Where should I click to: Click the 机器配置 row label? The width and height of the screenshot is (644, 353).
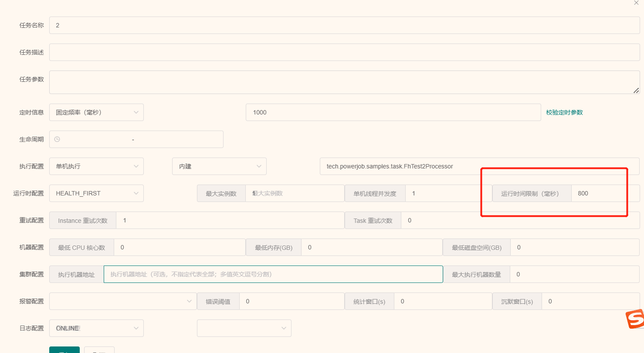pyautogui.click(x=31, y=247)
